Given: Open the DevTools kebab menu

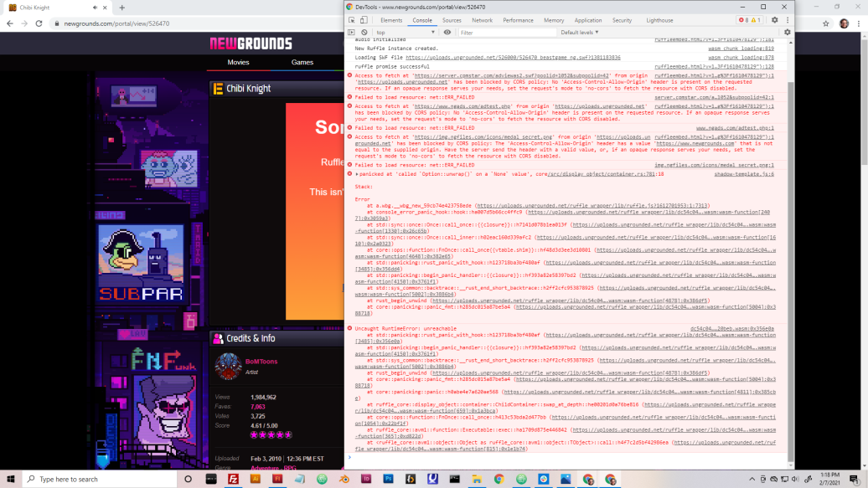Looking at the screenshot, I should 788,20.
